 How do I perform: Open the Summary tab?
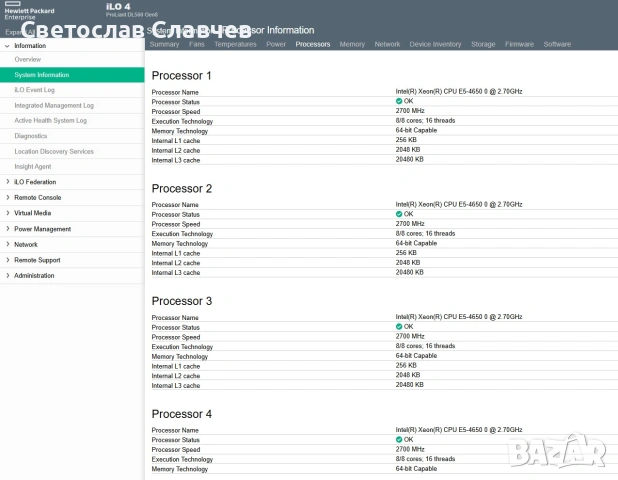click(164, 44)
